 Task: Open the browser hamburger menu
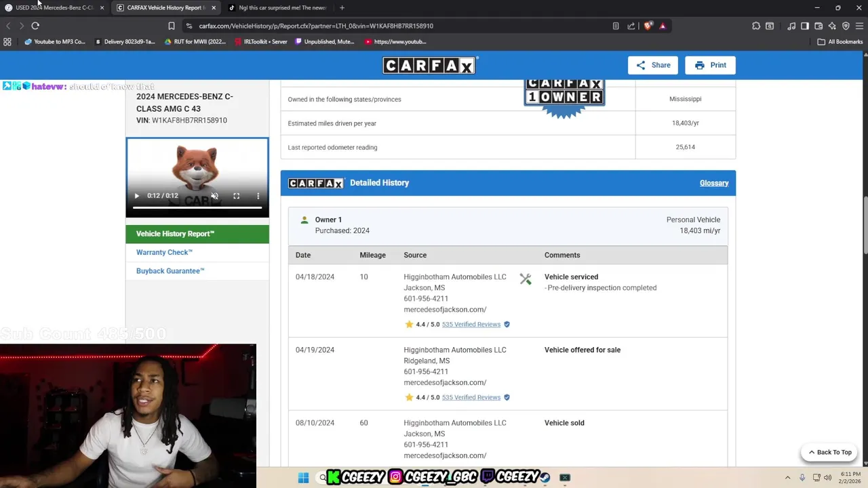point(859,26)
